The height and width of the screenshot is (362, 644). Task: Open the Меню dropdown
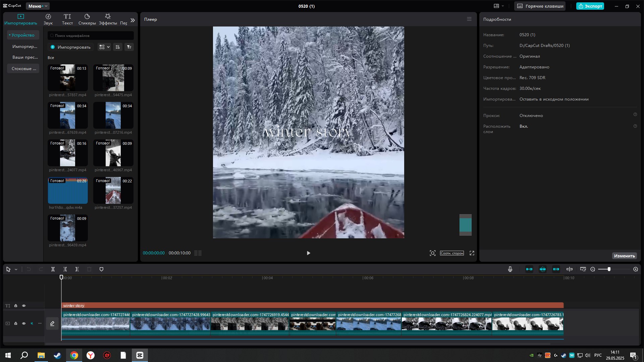(x=37, y=6)
